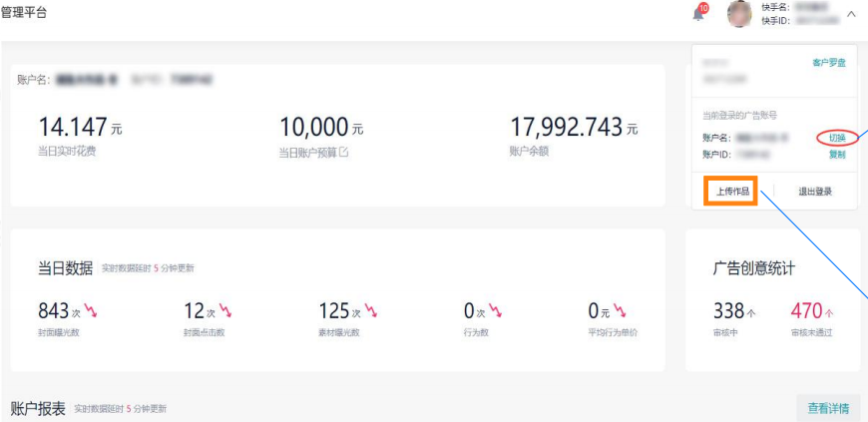868x422 pixels.
Task: Click the 17,992.743 account balance figure
Action: point(574,127)
